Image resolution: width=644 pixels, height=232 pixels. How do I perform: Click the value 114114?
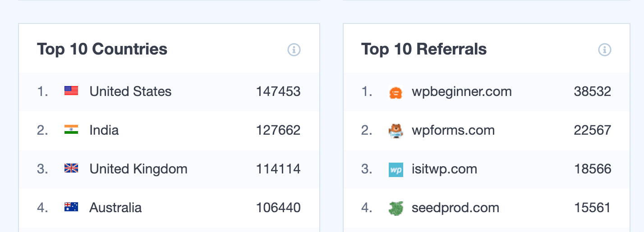coord(278,169)
